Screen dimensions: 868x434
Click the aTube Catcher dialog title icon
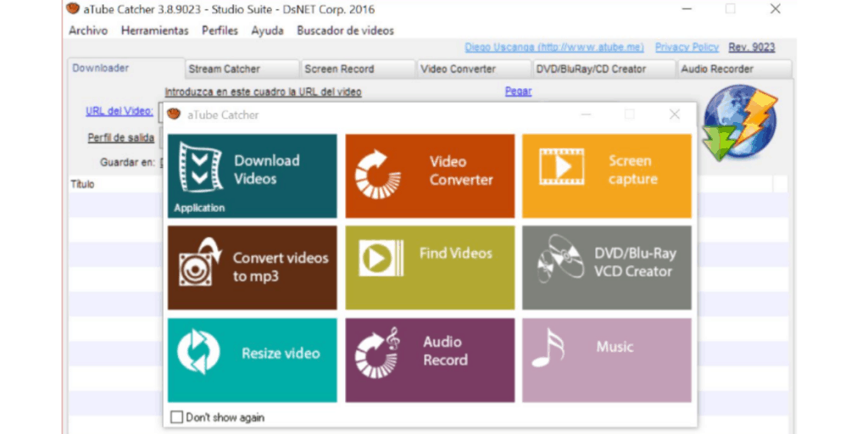tap(174, 114)
